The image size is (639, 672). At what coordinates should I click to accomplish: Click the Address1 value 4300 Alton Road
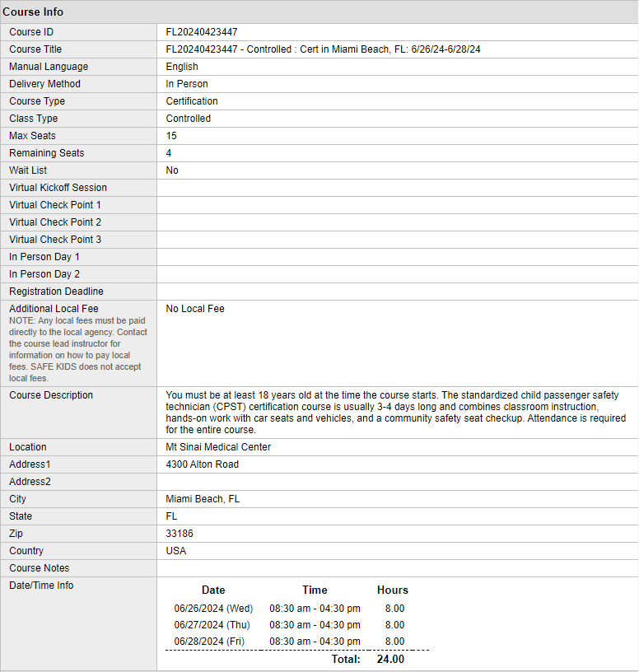pyautogui.click(x=202, y=464)
